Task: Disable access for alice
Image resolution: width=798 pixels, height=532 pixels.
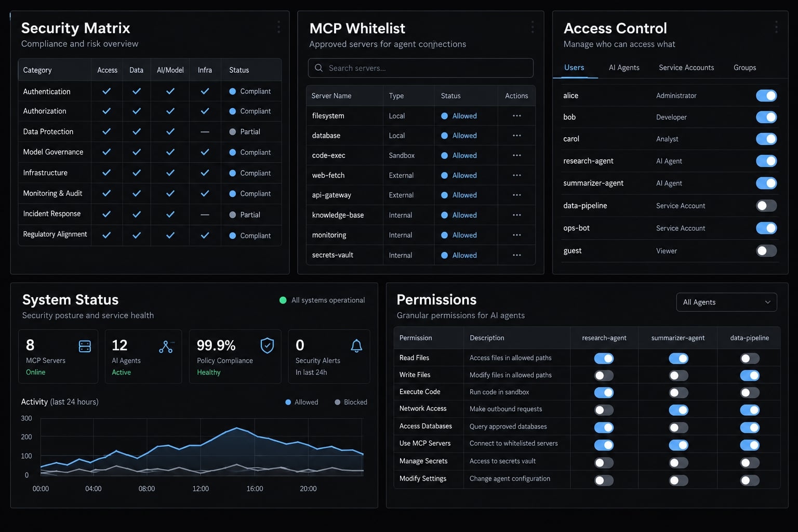Action: click(766, 96)
